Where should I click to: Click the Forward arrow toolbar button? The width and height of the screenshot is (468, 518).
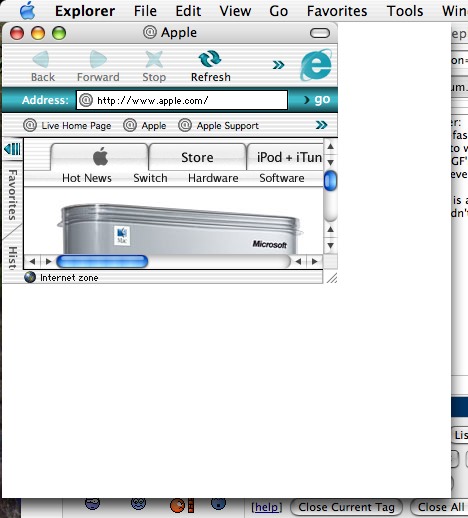pyautogui.click(x=98, y=66)
